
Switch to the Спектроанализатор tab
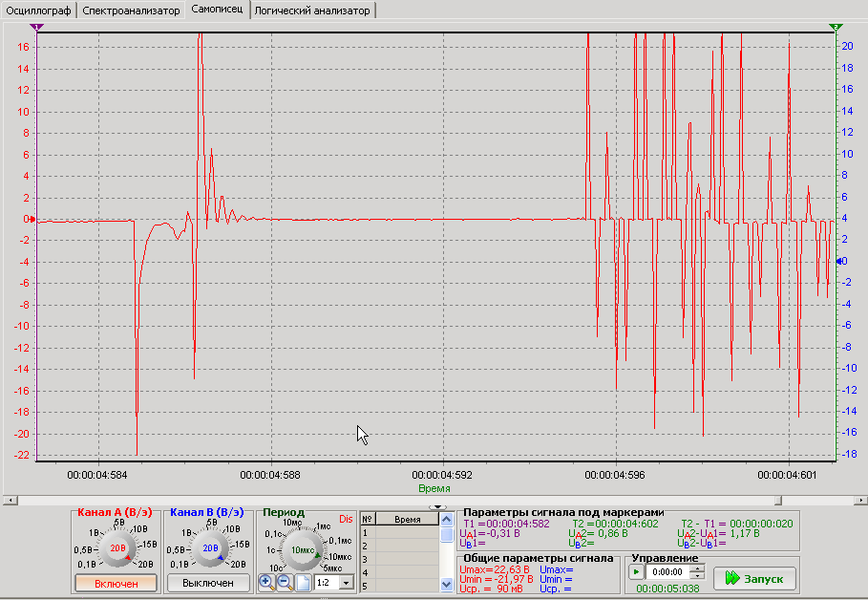(131, 11)
